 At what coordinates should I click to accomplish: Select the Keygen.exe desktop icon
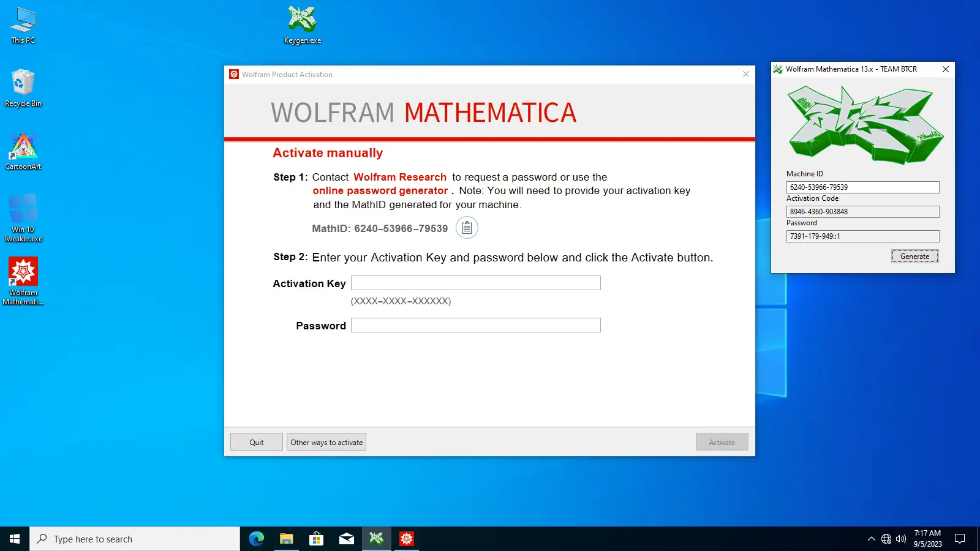(x=303, y=25)
